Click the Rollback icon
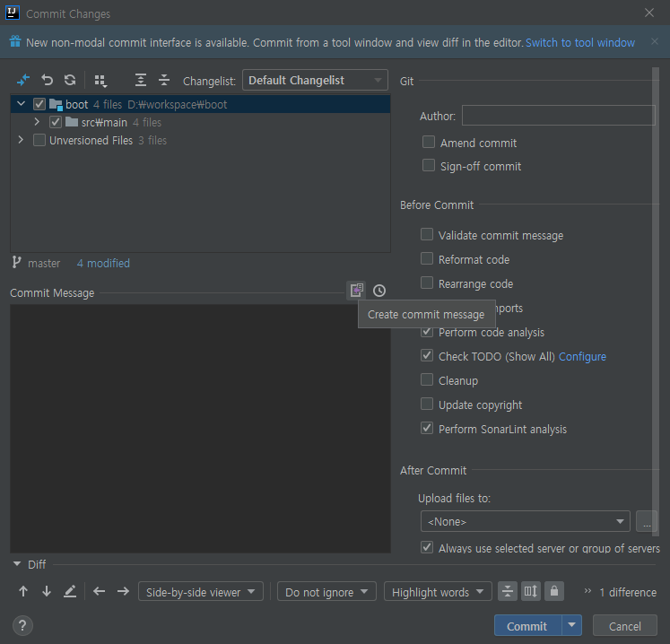This screenshot has width=670, height=644. click(x=47, y=80)
